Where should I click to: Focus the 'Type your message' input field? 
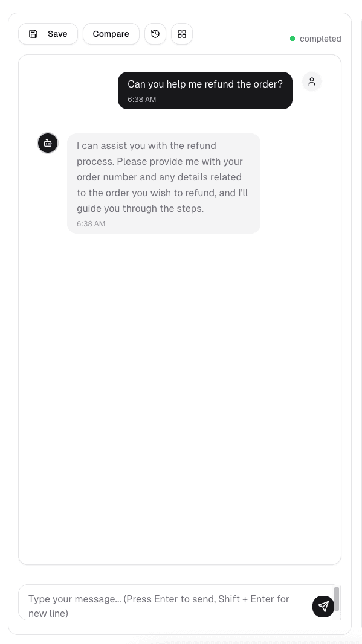click(175, 602)
